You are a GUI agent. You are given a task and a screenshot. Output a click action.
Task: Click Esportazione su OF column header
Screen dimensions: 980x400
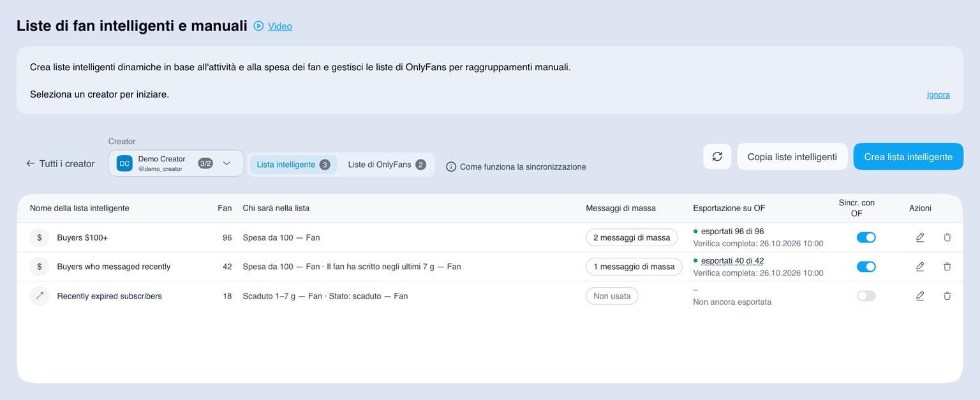[729, 208]
